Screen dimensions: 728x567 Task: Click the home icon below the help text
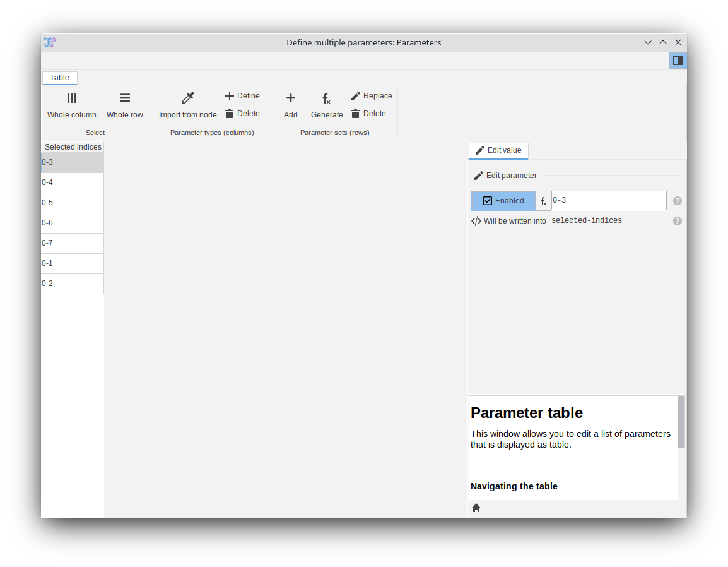pos(476,508)
